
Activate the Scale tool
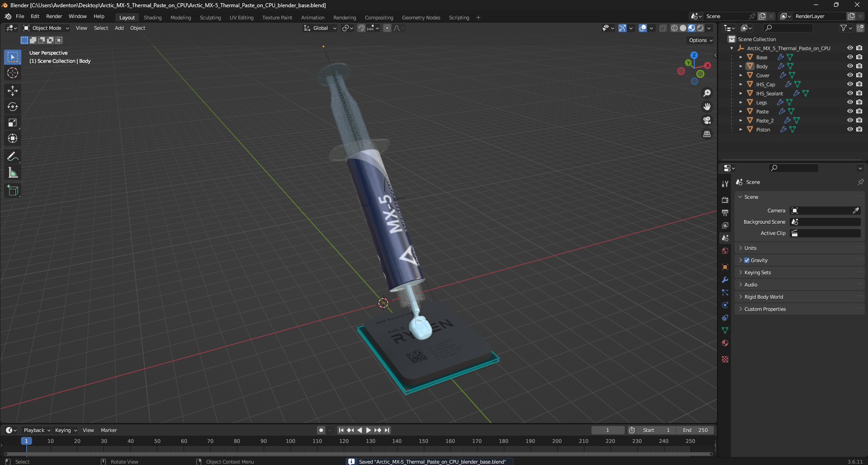(13, 122)
